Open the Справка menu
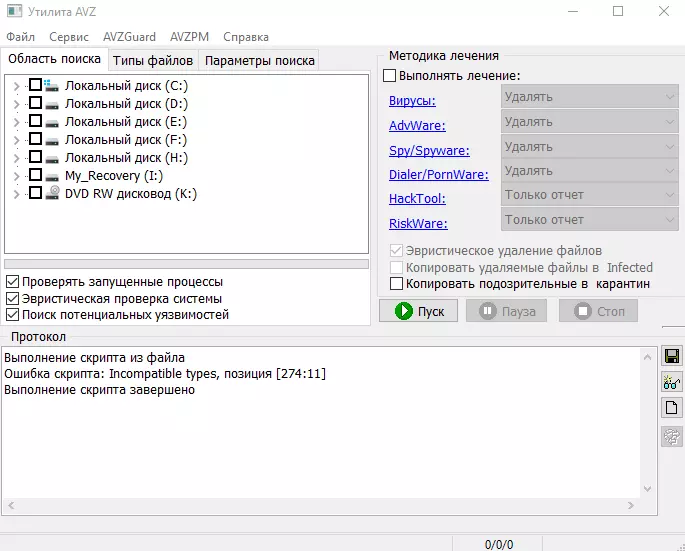The height and width of the screenshot is (551, 685). pos(246,37)
